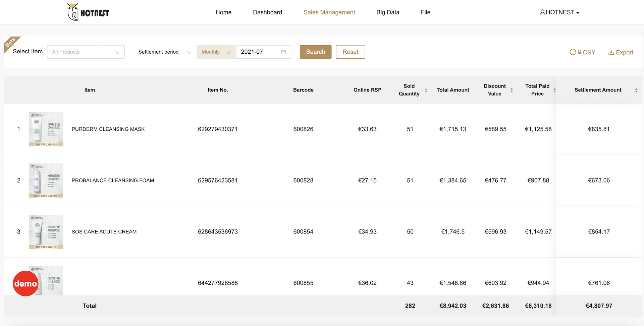The width and height of the screenshot is (644, 326).
Task: Click the Export download icon
Action: point(611,52)
